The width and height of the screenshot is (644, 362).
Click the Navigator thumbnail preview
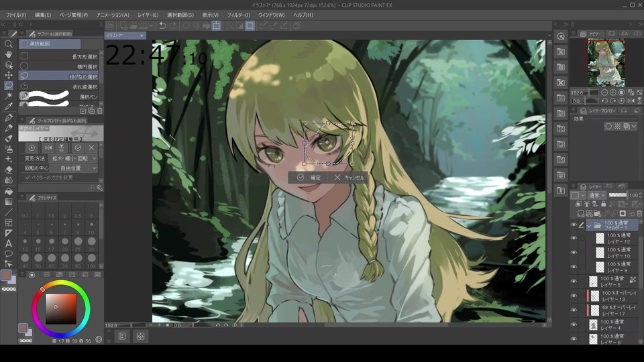pyautogui.click(x=606, y=62)
